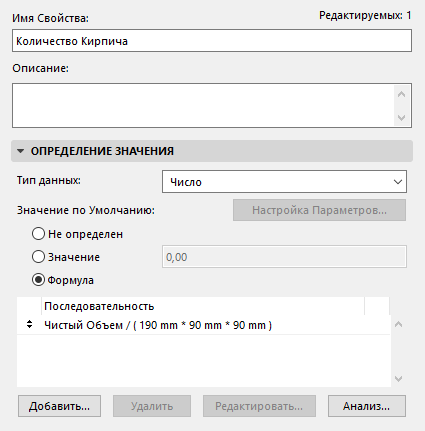Click the Последовательность column header
This screenshot has height=431, width=425.
coord(203,306)
